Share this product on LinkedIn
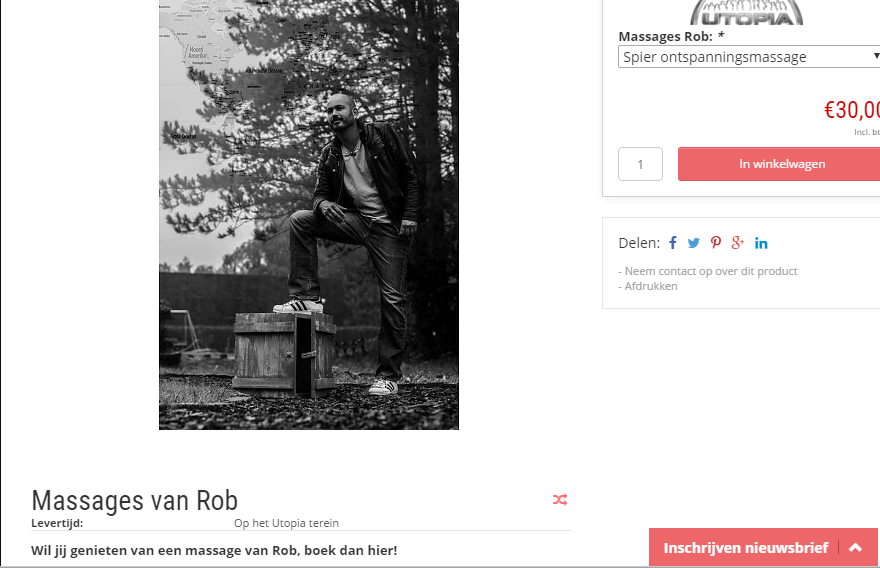The width and height of the screenshot is (880, 568). 761,243
